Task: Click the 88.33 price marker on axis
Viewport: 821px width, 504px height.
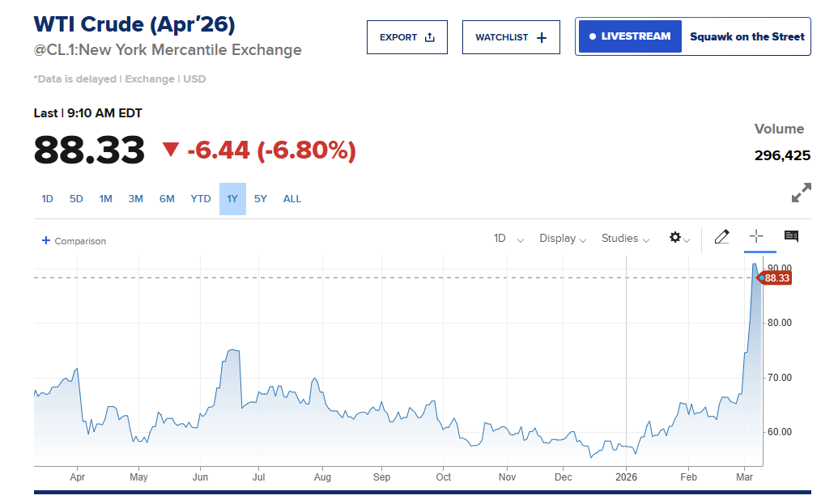Action: pyautogui.click(x=776, y=278)
